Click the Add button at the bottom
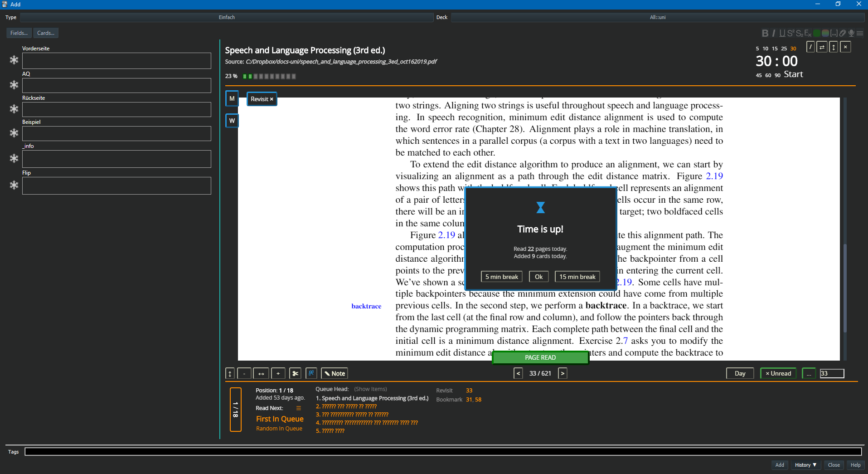This screenshot has height=474, width=868. 780,465
